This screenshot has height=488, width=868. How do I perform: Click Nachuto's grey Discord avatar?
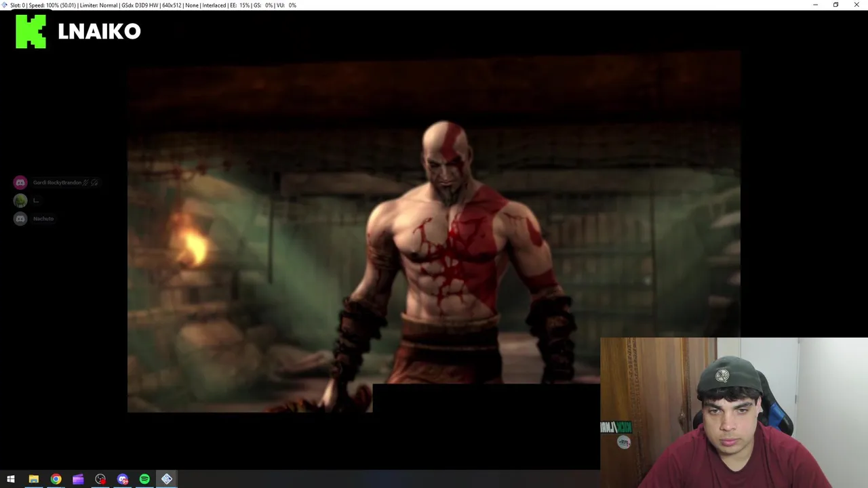click(x=20, y=218)
